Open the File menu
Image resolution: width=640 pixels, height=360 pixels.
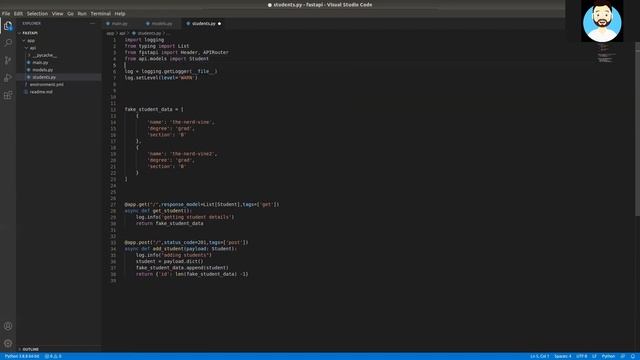click(6, 13)
